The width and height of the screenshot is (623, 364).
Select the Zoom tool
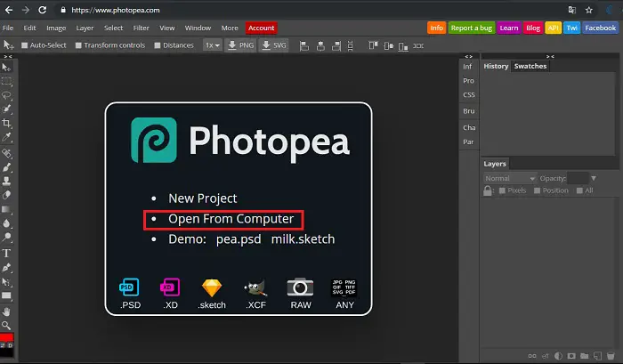coord(7,326)
